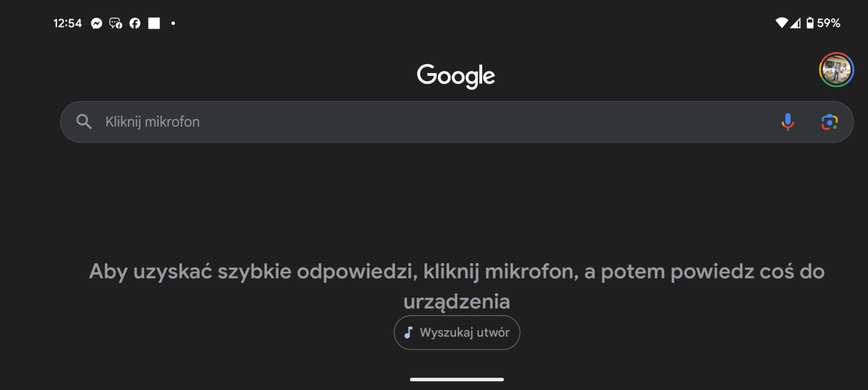Tap the music note inside Wyszukaj utwór
The width and height of the screenshot is (868, 390).
pyautogui.click(x=409, y=333)
